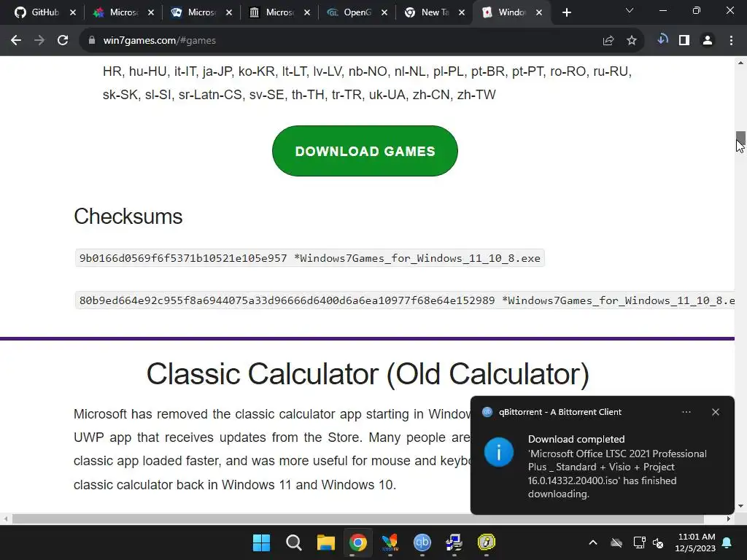The width and height of the screenshot is (747, 560).
Task: Open the Chrome profile menu
Action: [708, 41]
